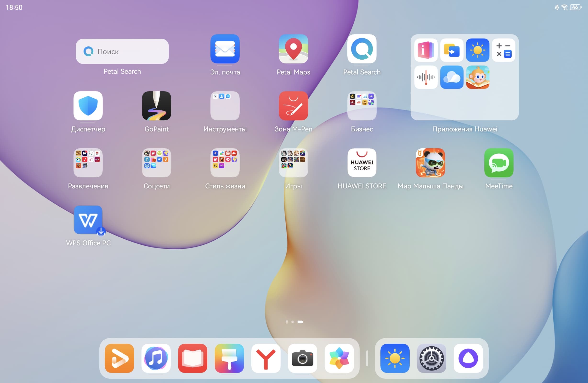Open the HUAWEI STORE app
This screenshot has height=383, width=588.
[362, 163]
